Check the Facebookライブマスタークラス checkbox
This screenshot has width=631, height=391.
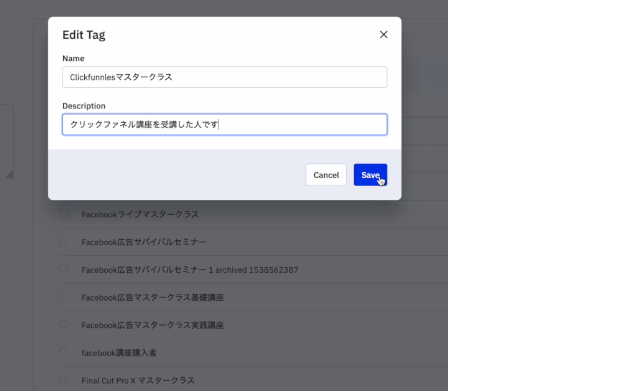pyautogui.click(x=64, y=213)
